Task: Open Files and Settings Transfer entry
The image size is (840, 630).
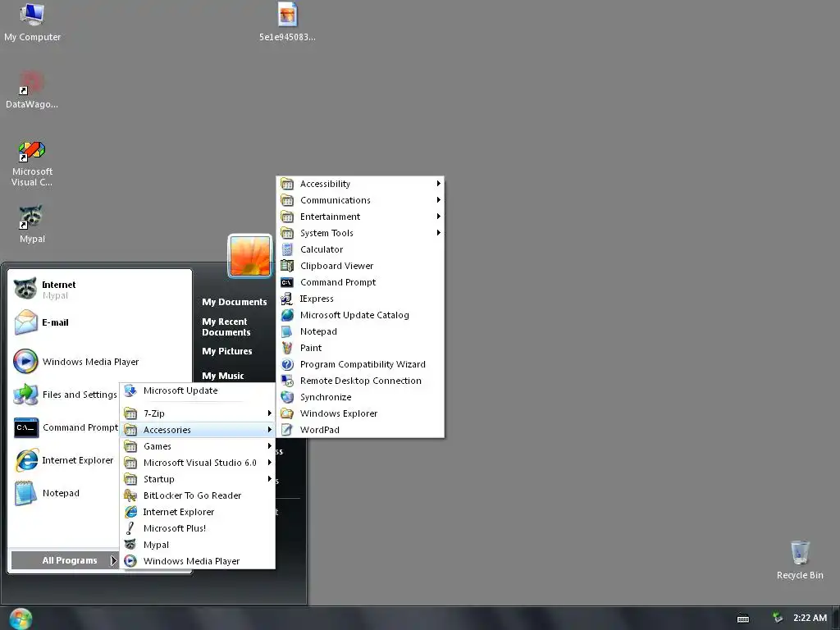Action: coord(64,395)
